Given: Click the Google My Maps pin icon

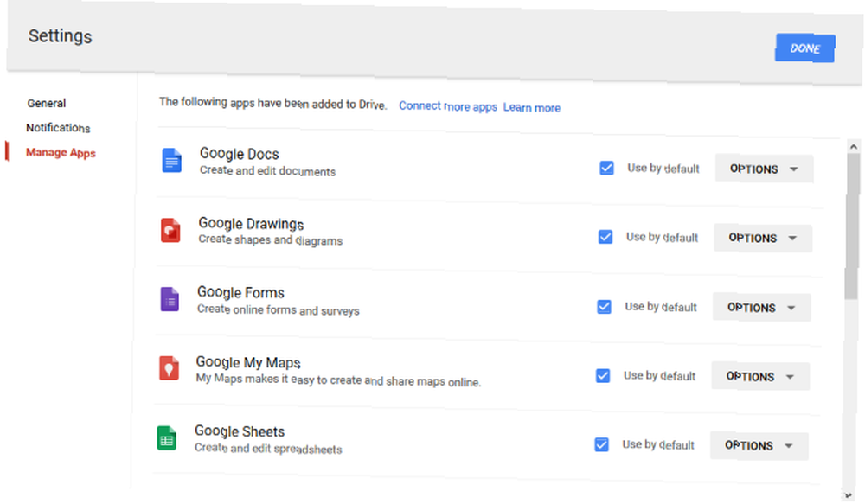Looking at the screenshot, I should pos(169,368).
